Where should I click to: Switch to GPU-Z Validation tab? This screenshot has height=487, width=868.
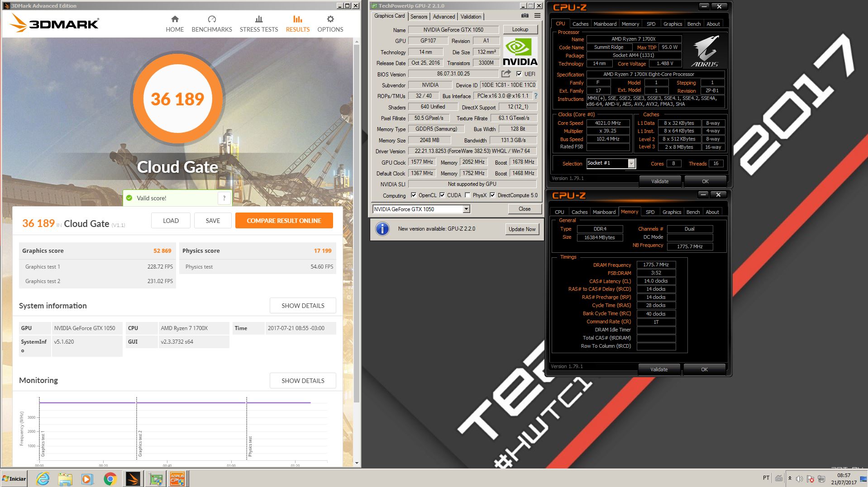tap(471, 17)
